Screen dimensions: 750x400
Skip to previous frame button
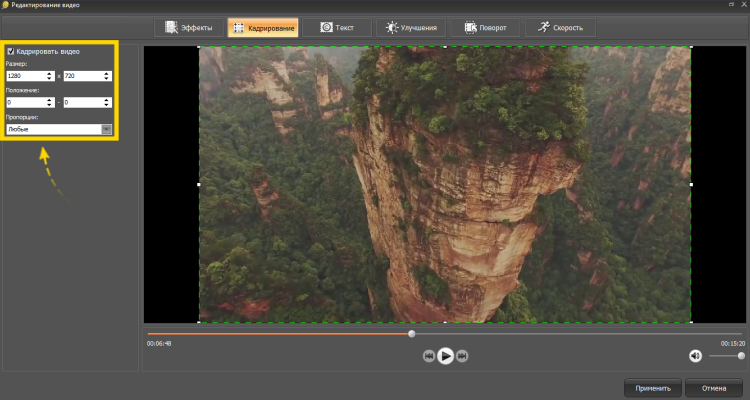pos(428,356)
